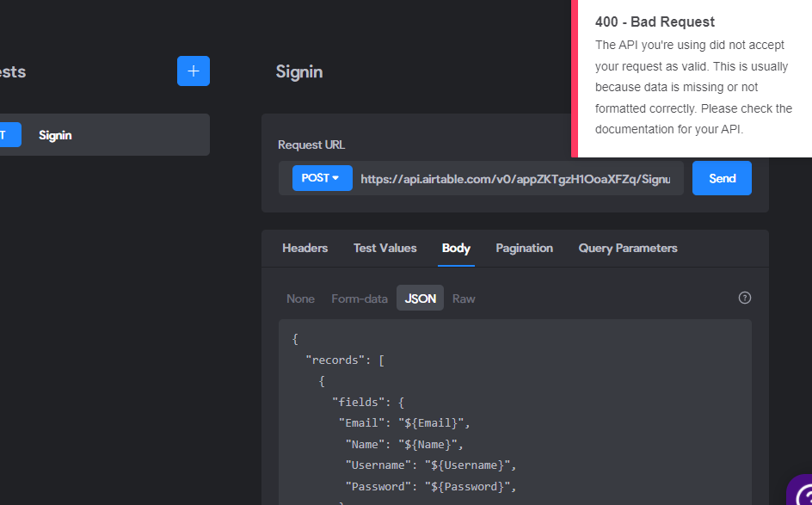Screen dimensions: 812x505
Task: Click inside the JSON body editor
Action: tap(515, 412)
